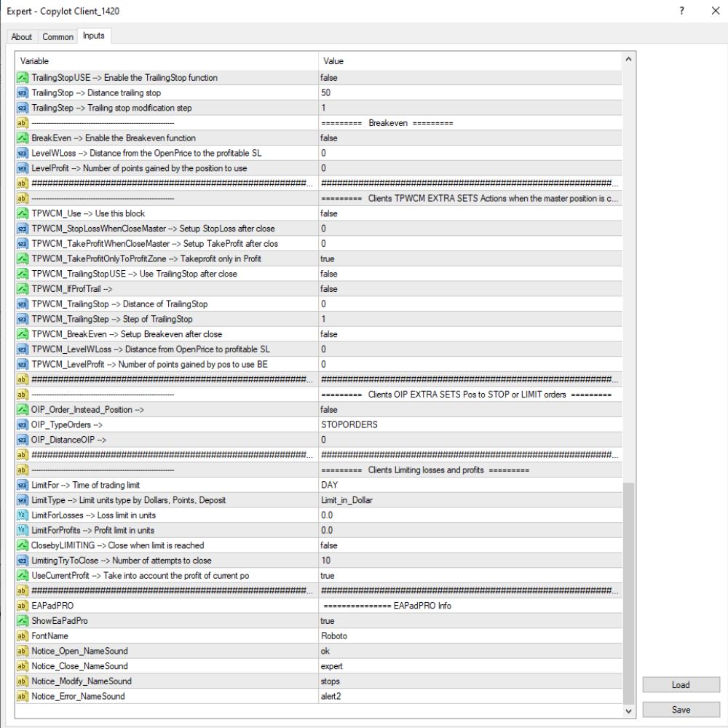This screenshot has width=728, height=728.
Task: Click the boolean icon beside BreakEven
Action: 23,138
